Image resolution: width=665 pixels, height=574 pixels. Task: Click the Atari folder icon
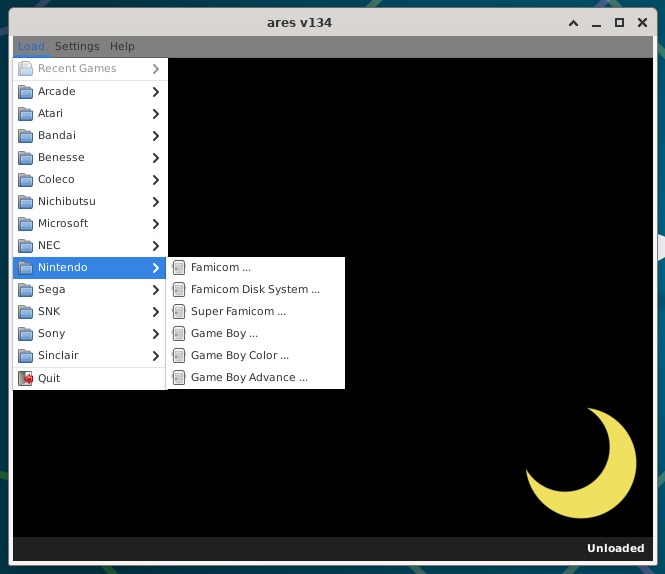[25, 114]
